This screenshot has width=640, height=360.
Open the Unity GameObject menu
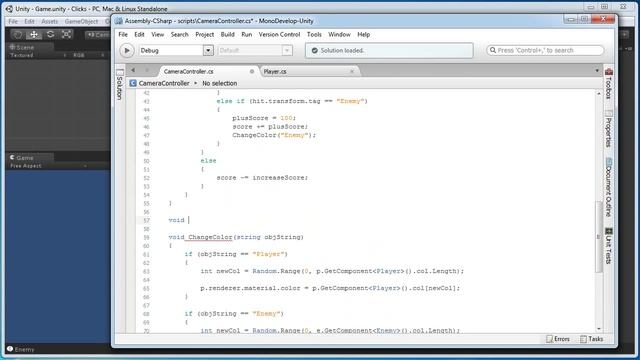[x=81, y=21]
